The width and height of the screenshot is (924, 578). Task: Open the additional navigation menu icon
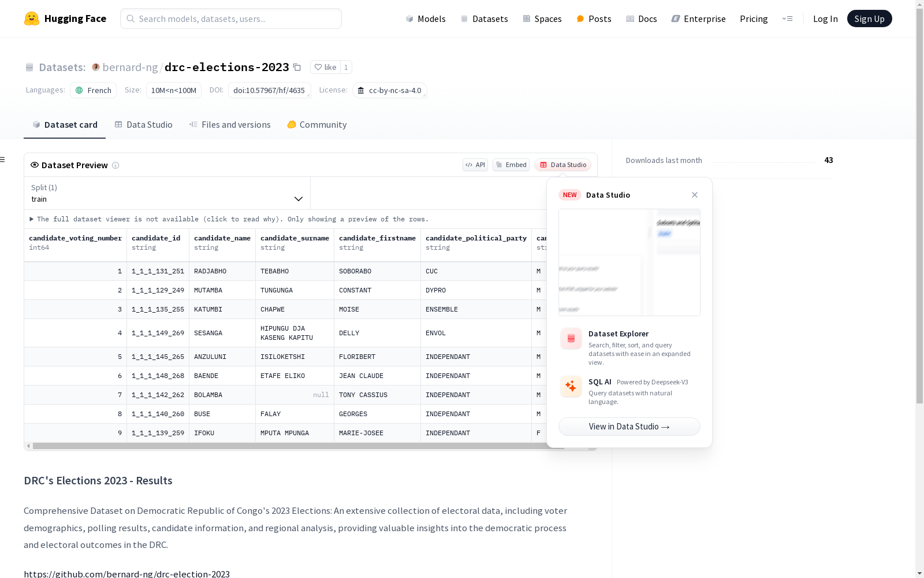(787, 18)
